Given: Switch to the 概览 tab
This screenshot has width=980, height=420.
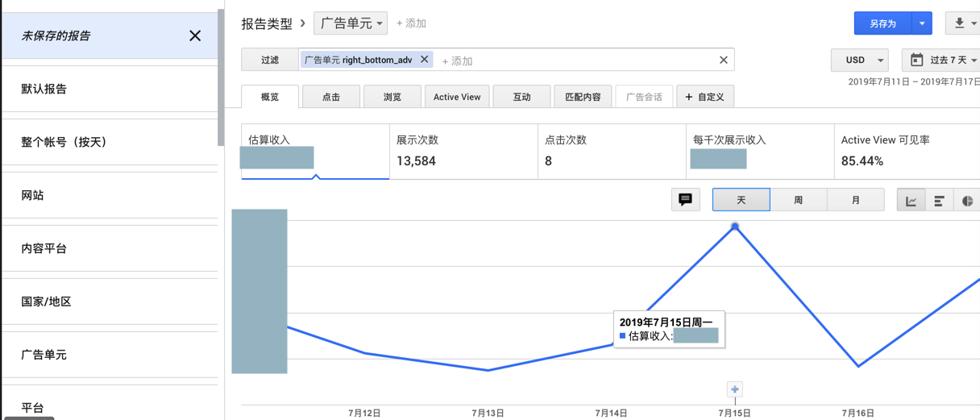Looking at the screenshot, I should [x=270, y=97].
